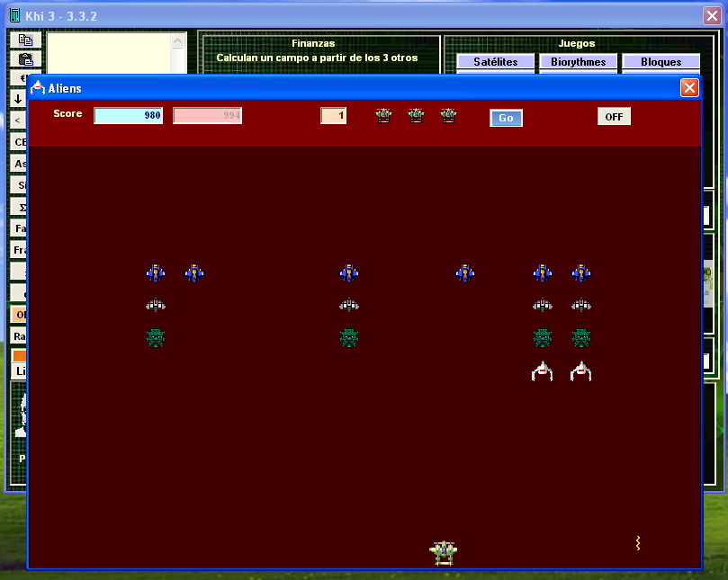Image resolution: width=728 pixels, height=580 pixels.
Task: Click the pink high score field showing 994
Action: click(207, 115)
